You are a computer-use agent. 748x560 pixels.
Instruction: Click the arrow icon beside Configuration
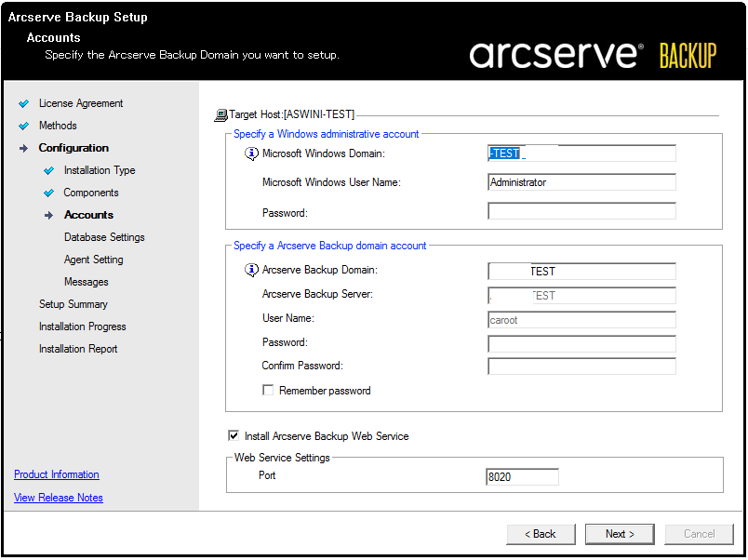(x=24, y=148)
